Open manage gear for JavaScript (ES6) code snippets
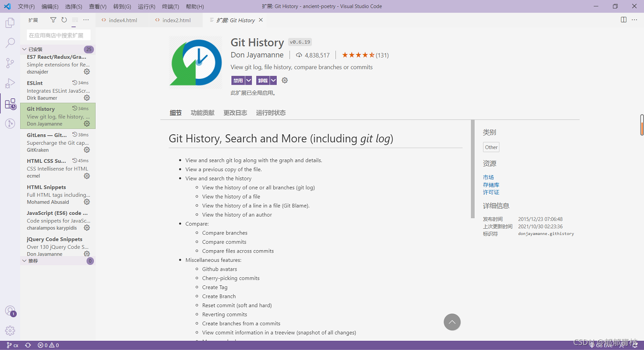This screenshot has width=644, height=350. [87, 228]
